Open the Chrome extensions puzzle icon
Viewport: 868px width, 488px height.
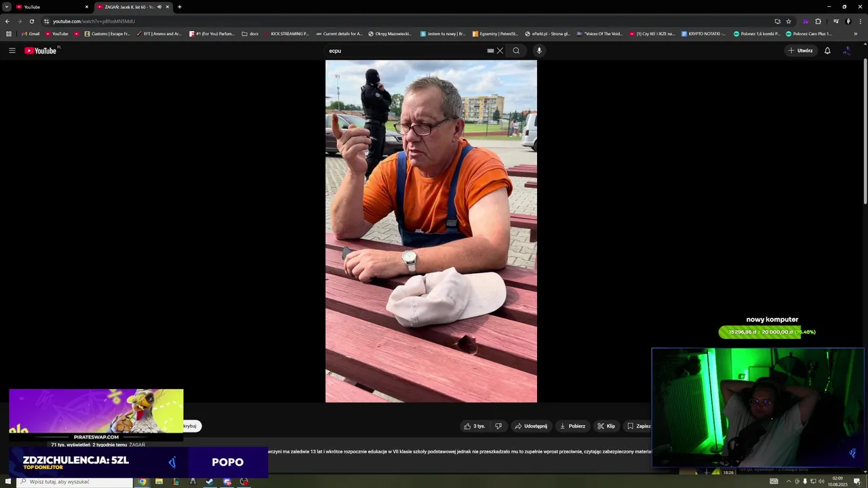pos(818,21)
